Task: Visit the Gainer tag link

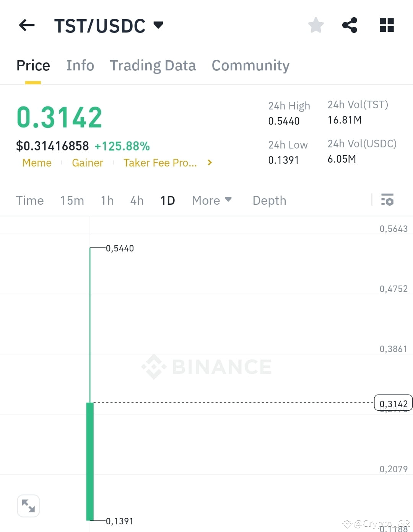Action: pyautogui.click(x=88, y=163)
